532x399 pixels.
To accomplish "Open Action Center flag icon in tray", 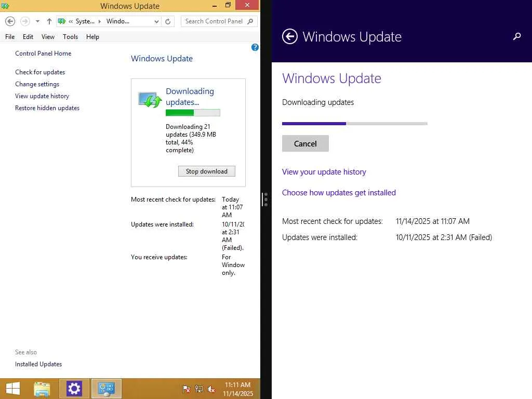I will point(187,389).
